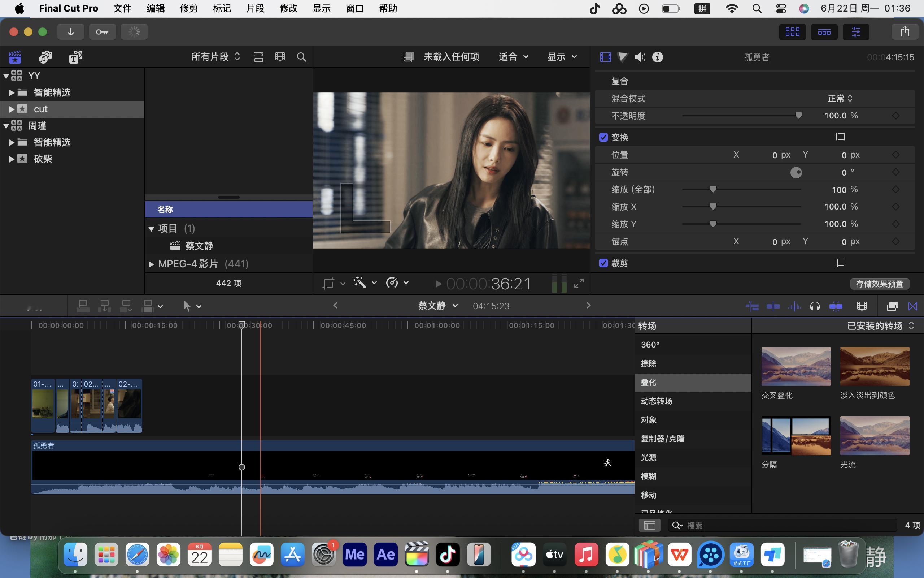The width and height of the screenshot is (924, 578).
Task: Select the 光流 transition thumbnail
Action: pyautogui.click(x=875, y=436)
